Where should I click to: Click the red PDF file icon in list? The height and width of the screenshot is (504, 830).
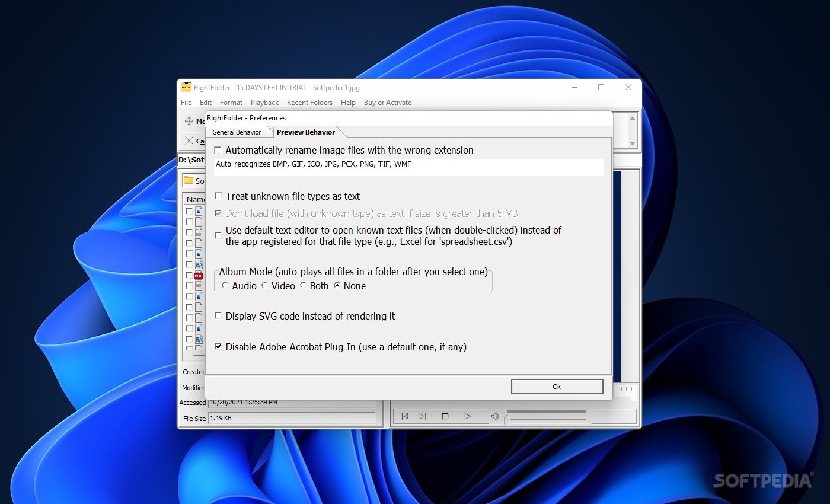[199, 275]
